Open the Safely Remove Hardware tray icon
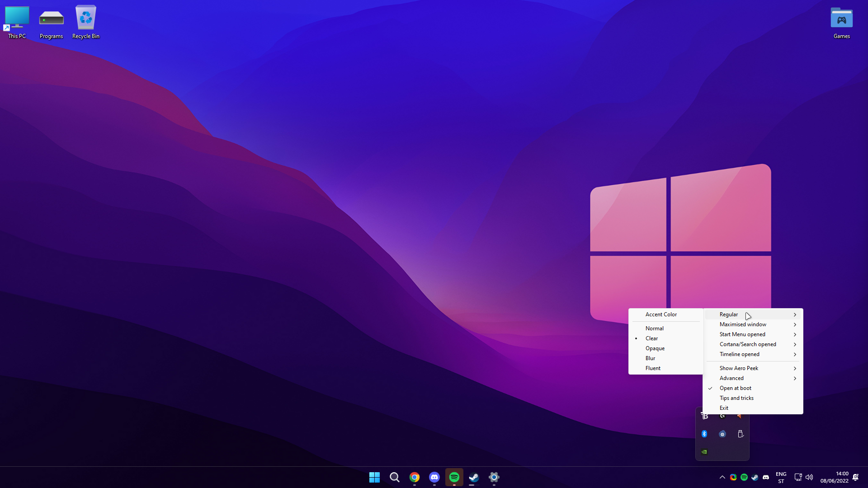Viewport: 868px width, 488px height. pyautogui.click(x=740, y=433)
